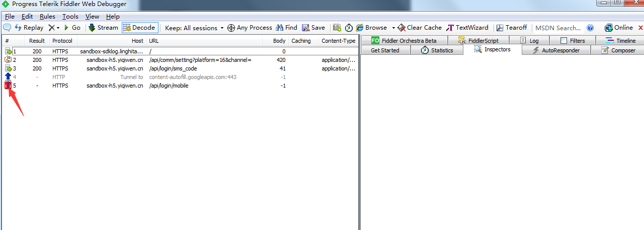The width and height of the screenshot is (644, 230).
Task: Switch to the FiddlerScript tab
Action: pos(478,40)
